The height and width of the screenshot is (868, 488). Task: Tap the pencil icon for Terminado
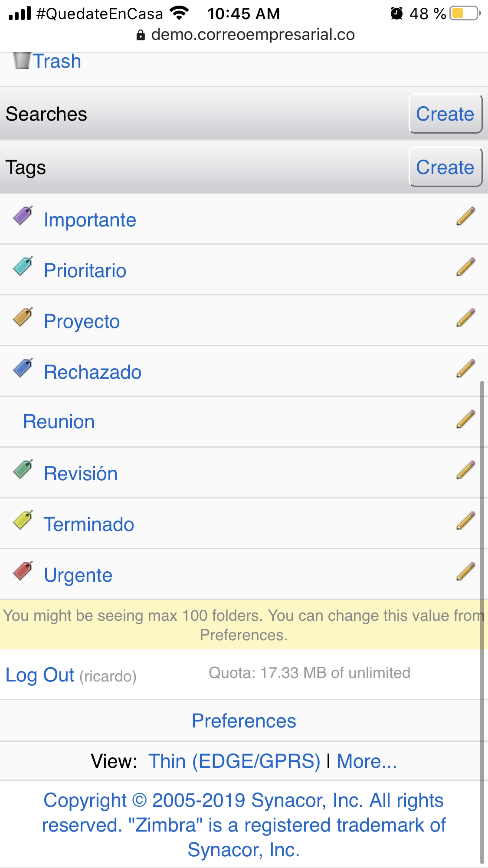(465, 521)
